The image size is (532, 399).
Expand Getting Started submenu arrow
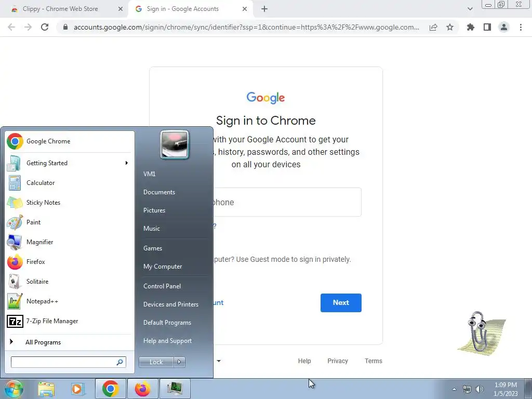[x=127, y=163]
